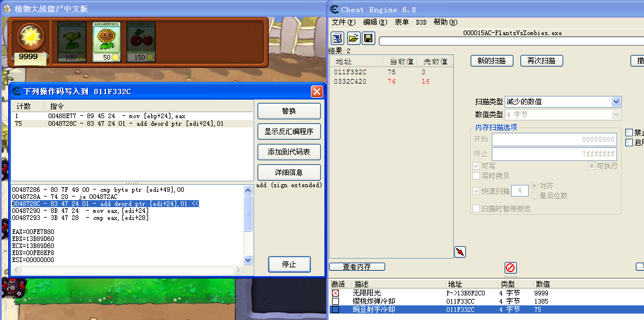Click the 添加到代码表 button
Screen dimensions: 644x320
[289, 152]
